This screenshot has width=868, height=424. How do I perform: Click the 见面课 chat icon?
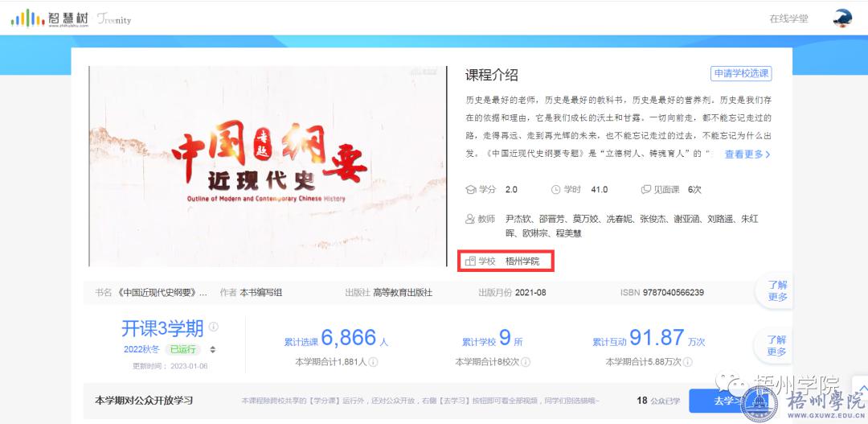coord(645,190)
